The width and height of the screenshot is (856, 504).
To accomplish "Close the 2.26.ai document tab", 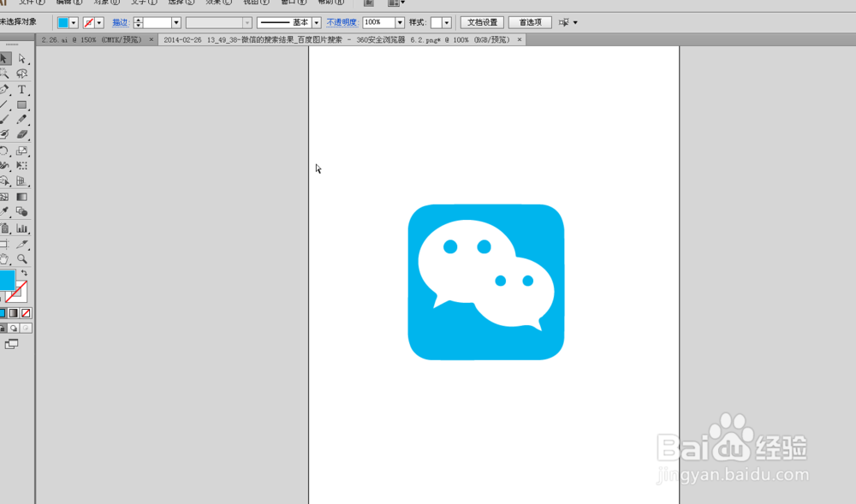I will [x=152, y=40].
